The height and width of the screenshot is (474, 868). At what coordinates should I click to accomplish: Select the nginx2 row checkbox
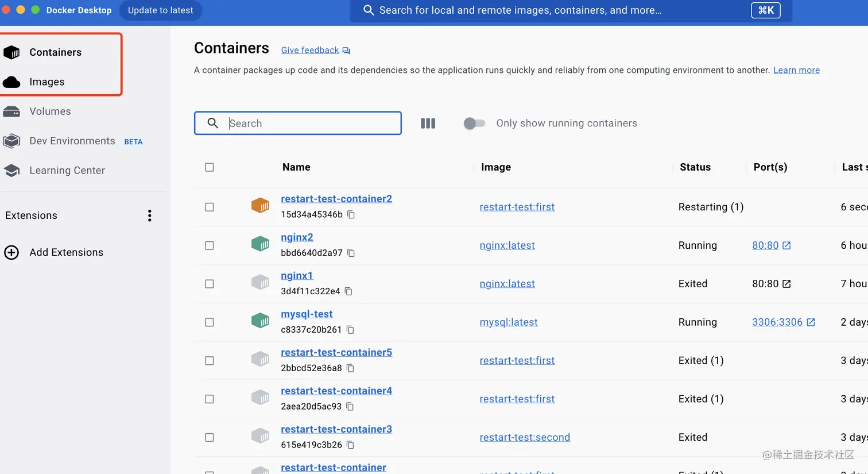(210, 245)
